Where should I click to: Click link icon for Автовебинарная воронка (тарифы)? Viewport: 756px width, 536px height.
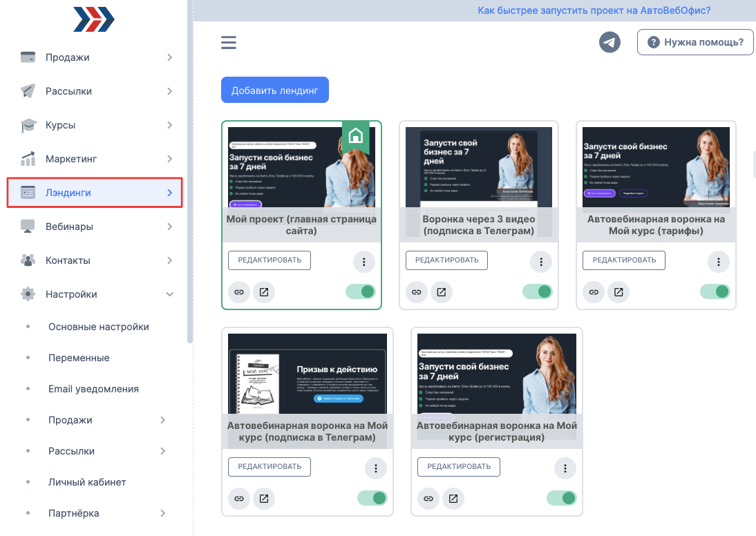coord(594,292)
